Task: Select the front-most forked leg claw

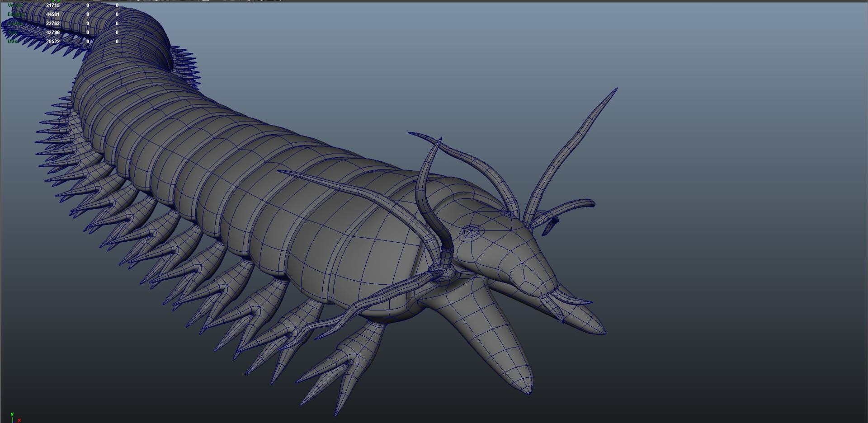Action: [x=340, y=371]
